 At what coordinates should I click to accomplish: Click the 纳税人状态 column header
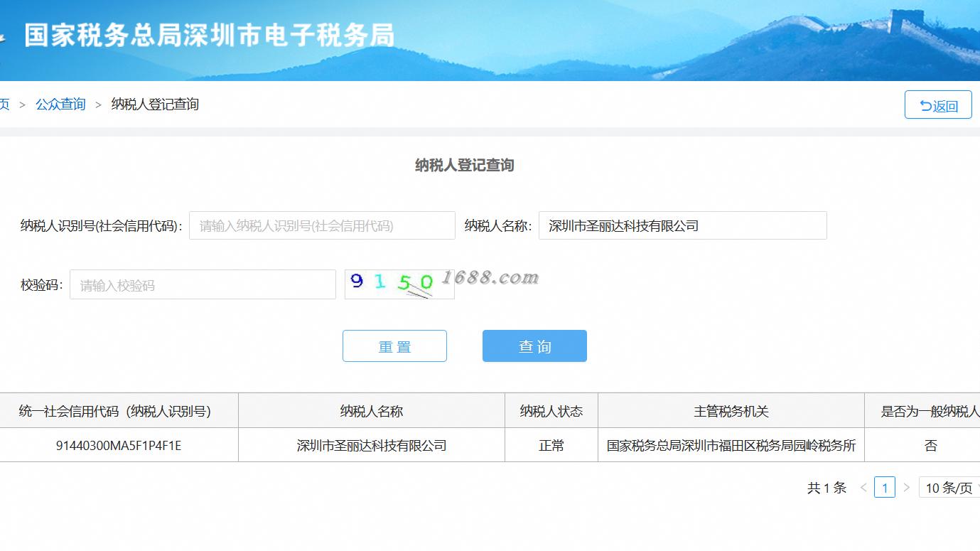pos(551,411)
